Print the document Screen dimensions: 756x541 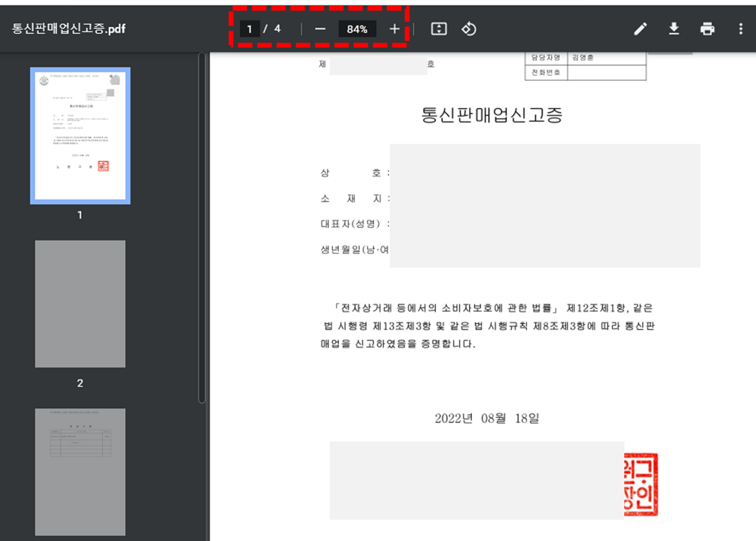tap(707, 29)
